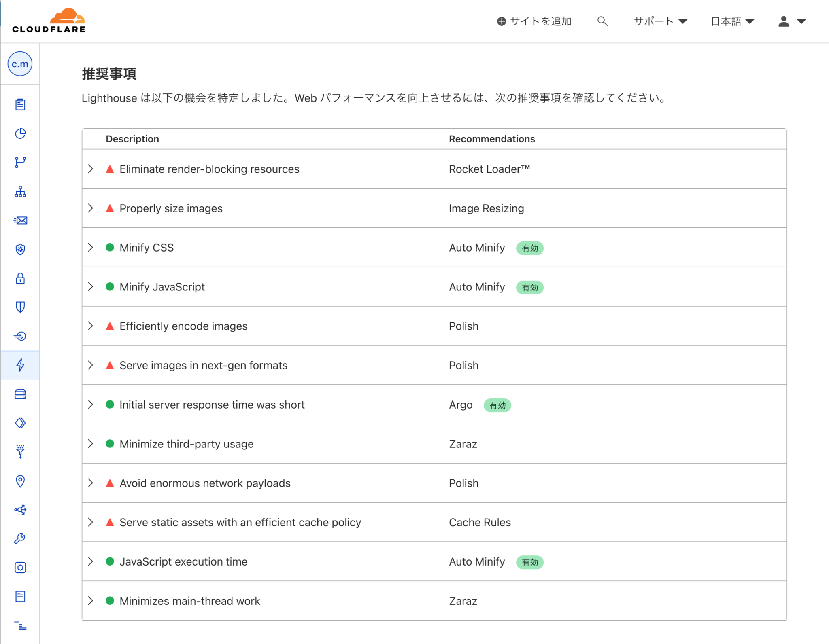Open the サポート menu
The image size is (829, 644).
659,21
